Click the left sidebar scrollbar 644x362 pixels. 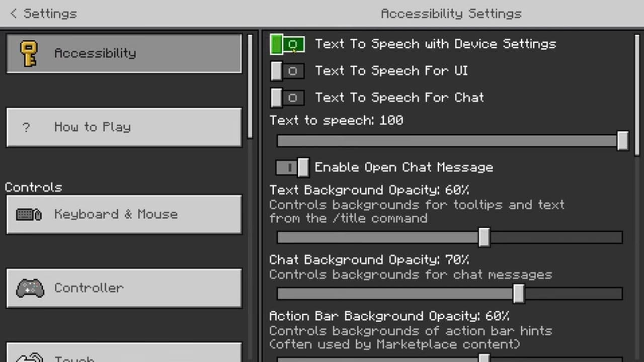pyautogui.click(x=251, y=85)
